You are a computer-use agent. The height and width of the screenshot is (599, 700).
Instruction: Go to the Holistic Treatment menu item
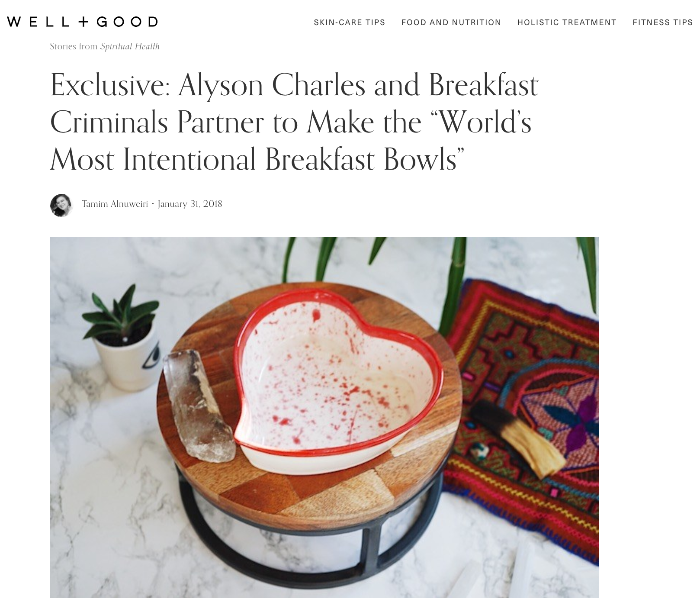click(567, 23)
